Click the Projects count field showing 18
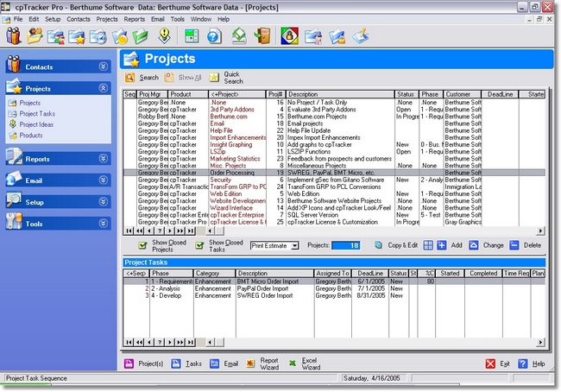 pyautogui.click(x=346, y=245)
